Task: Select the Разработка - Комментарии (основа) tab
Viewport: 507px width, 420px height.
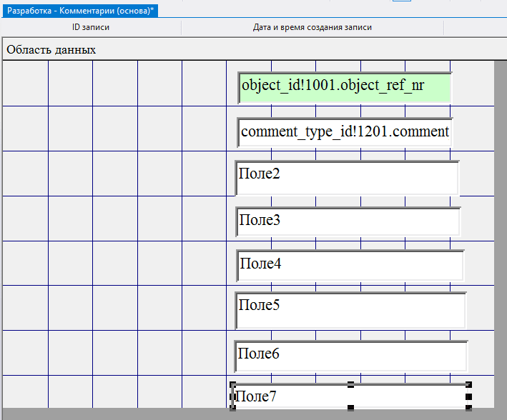Action: (x=80, y=11)
